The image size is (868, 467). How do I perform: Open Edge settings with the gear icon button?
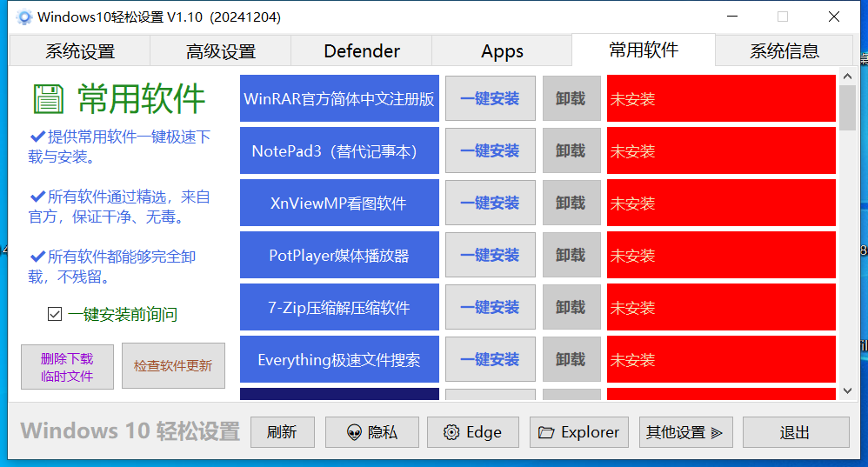[473, 432]
